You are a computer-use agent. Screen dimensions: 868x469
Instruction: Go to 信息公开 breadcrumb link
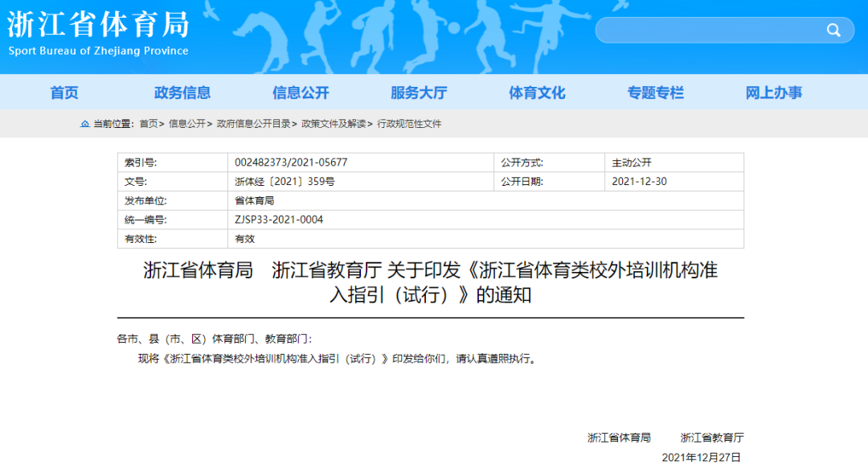[x=187, y=124]
